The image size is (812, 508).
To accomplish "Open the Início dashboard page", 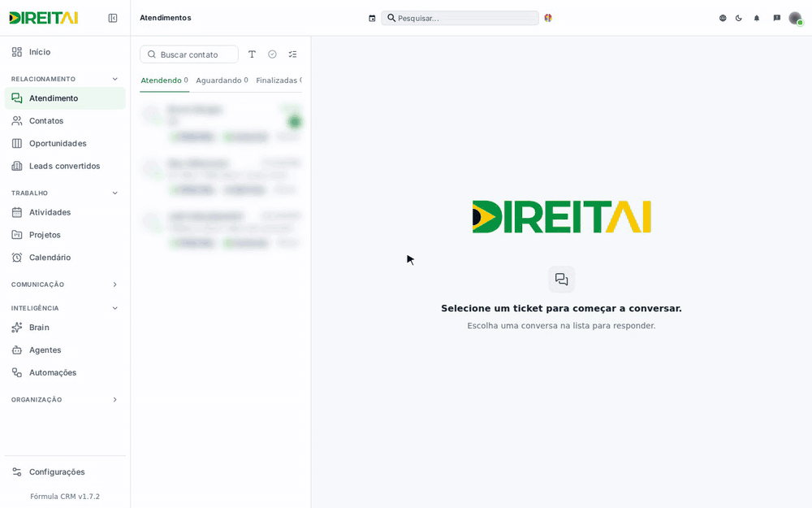I will point(65,52).
